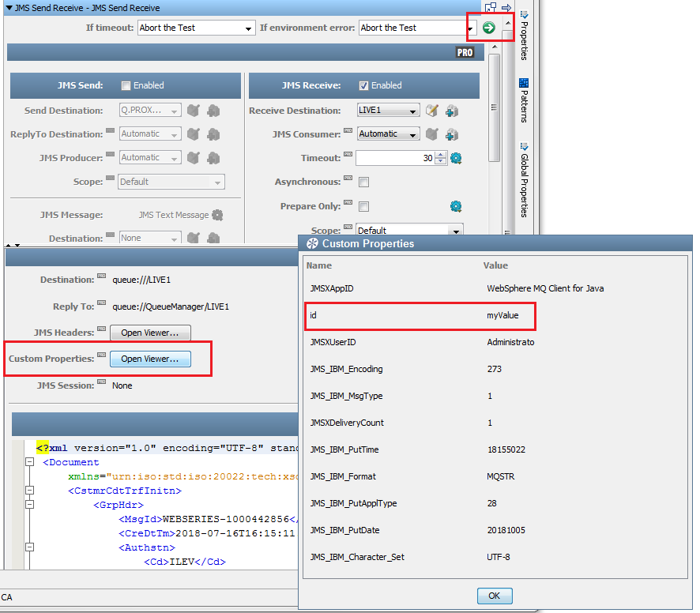Viewport: 700px width, 613px height.
Task: Click the gear icon next to Prepare Only
Action: pyautogui.click(x=456, y=206)
